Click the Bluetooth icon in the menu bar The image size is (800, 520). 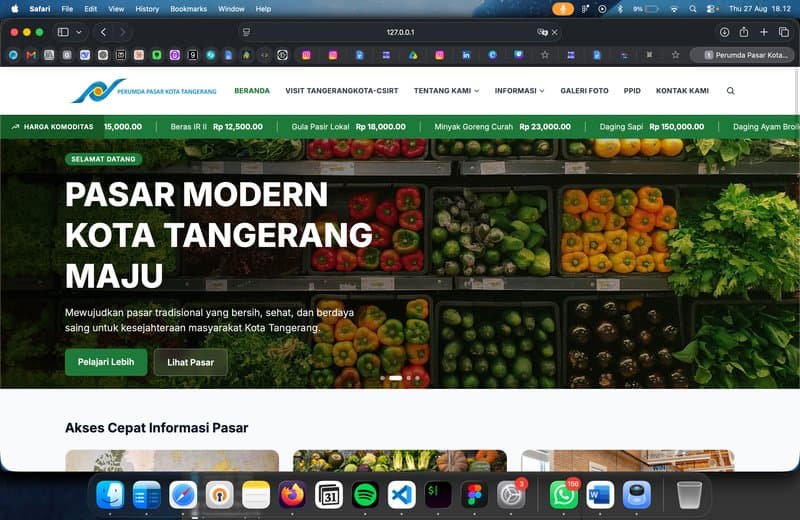pos(620,9)
